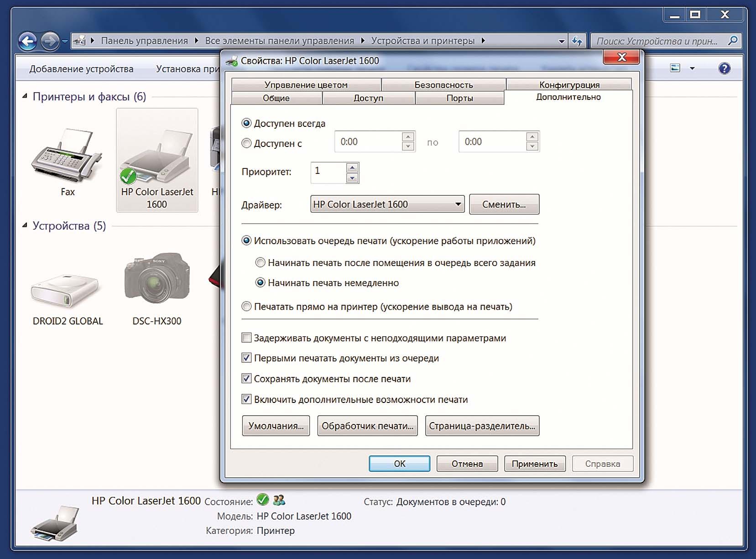Screen dimensions: 756x559
Task: Open Help with the blue question icon
Action: tap(724, 68)
